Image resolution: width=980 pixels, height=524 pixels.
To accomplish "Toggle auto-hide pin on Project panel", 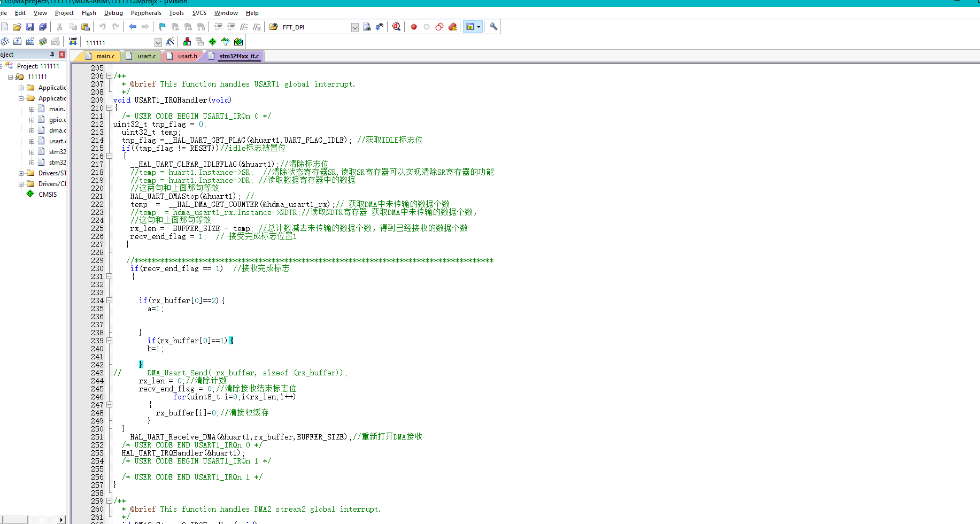I will point(51,54).
